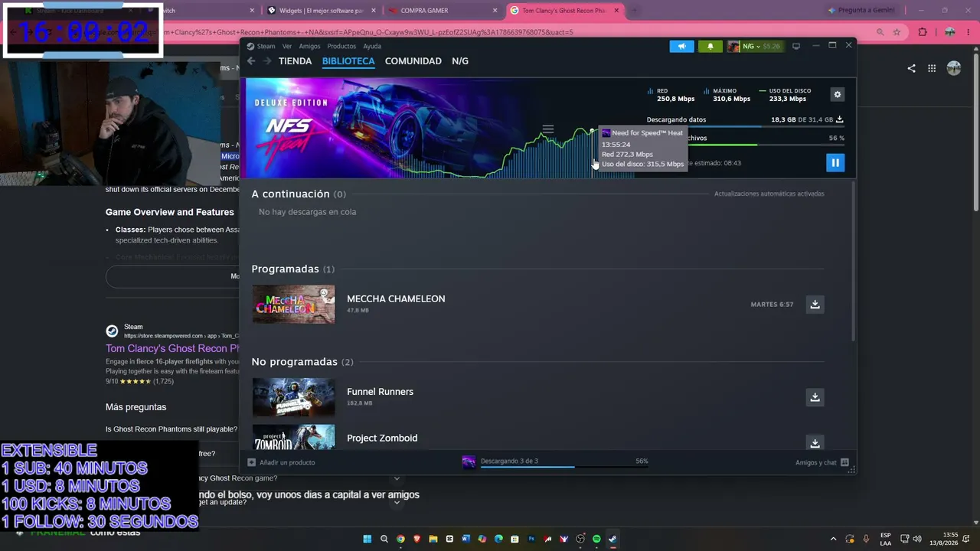Viewport: 980px width, 551px height.
Task: Open Photoshop from taskbar
Action: click(x=531, y=539)
